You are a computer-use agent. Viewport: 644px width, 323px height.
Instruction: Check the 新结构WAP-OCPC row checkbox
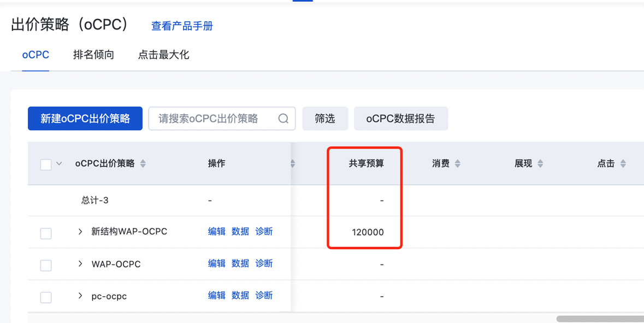coord(45,233)
